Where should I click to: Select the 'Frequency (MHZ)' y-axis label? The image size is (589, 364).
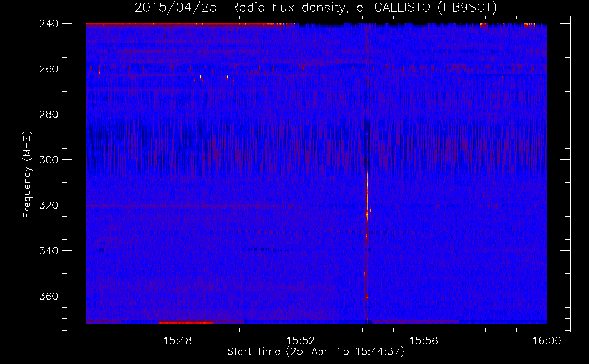pyautogui.click(x=27, y=174)
